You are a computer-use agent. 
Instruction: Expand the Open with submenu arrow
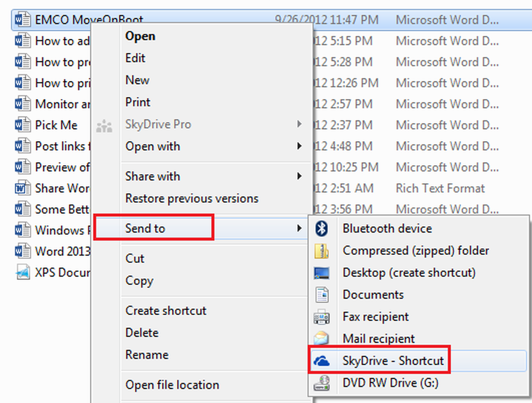(x=299, y=146)
